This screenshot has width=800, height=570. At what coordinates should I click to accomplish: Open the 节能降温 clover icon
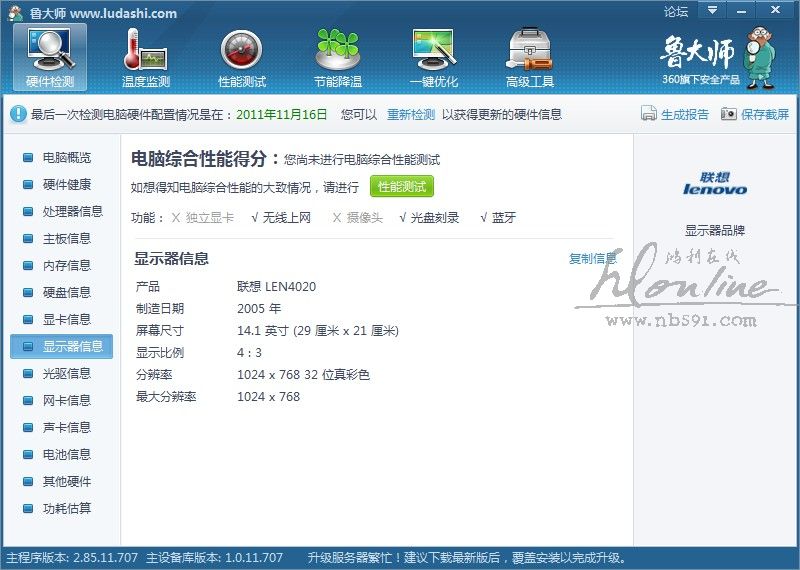(338, 57)
